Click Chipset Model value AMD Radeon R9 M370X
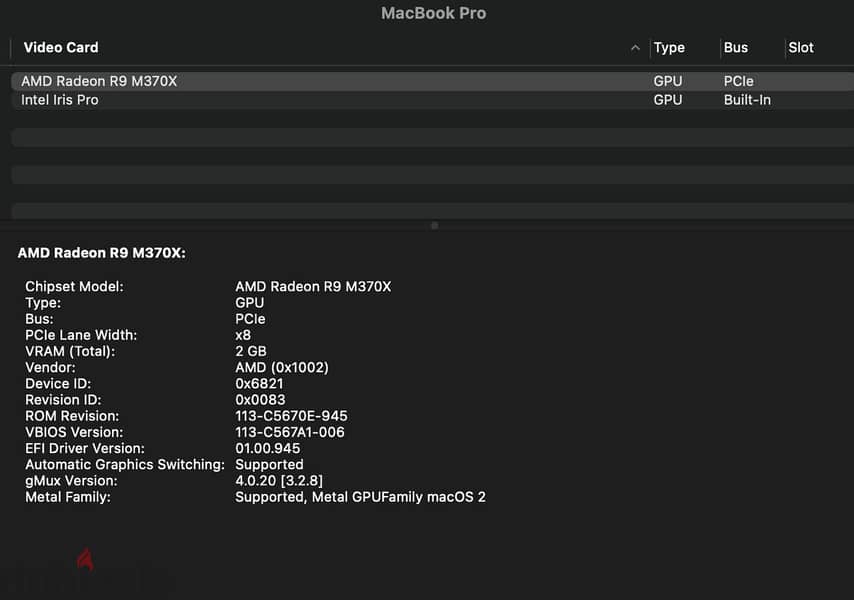This screenshot has width=854, height=600. tap(313, 286)
